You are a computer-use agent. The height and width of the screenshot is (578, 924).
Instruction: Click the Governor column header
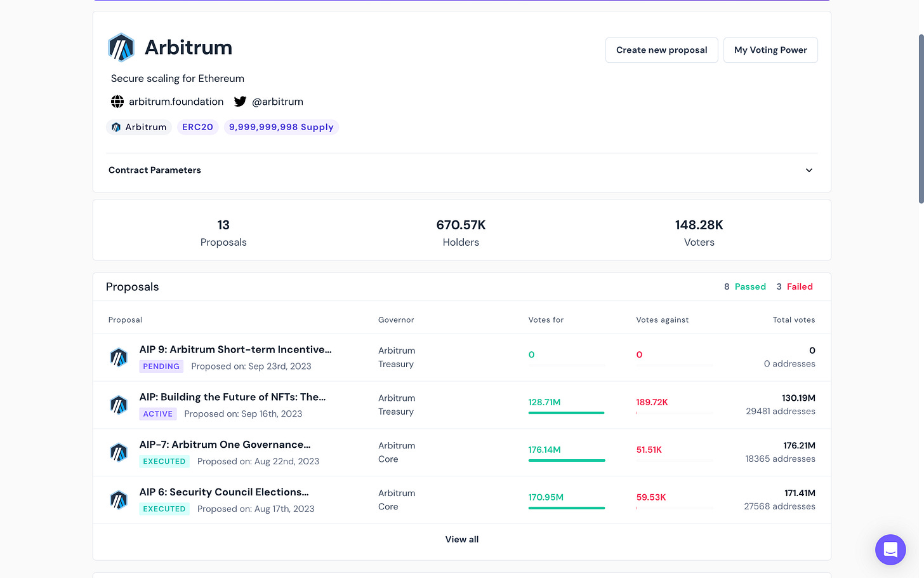tap(396, 320)
